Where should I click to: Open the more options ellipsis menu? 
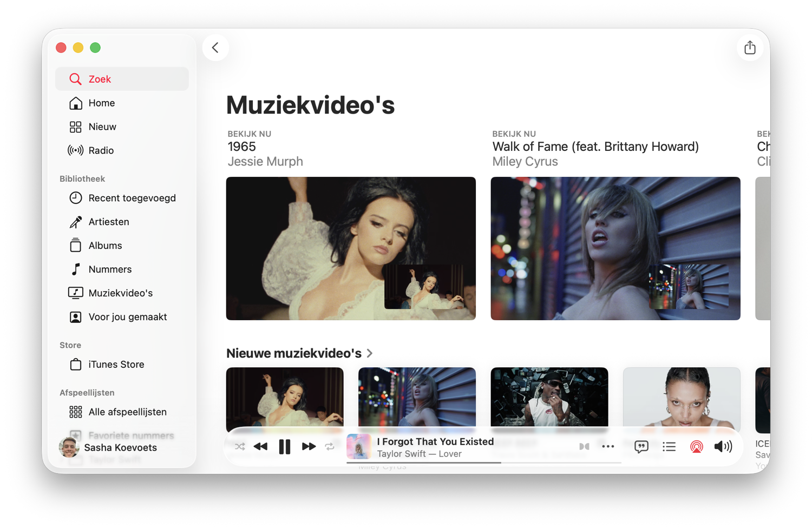coord(608,447)
